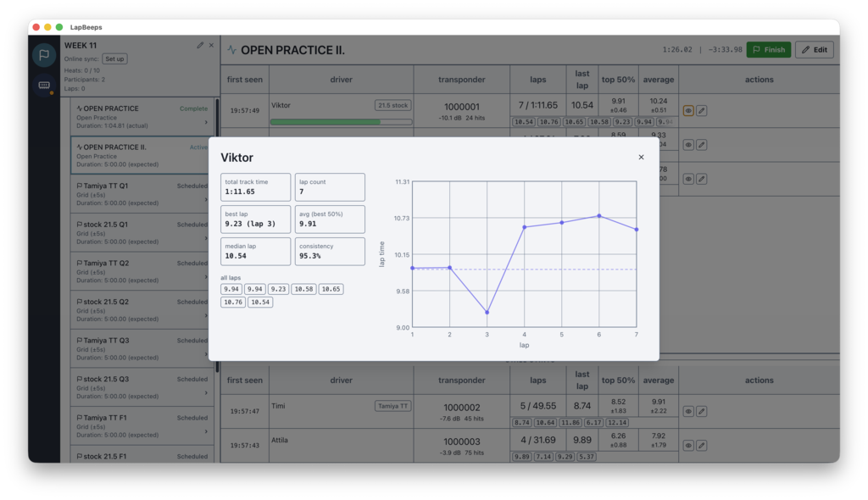868x500 pixels.
Task: Expand the Tamiya TT Q2 heat arrow
Action: pyautogui.click(x=206, y=276)
